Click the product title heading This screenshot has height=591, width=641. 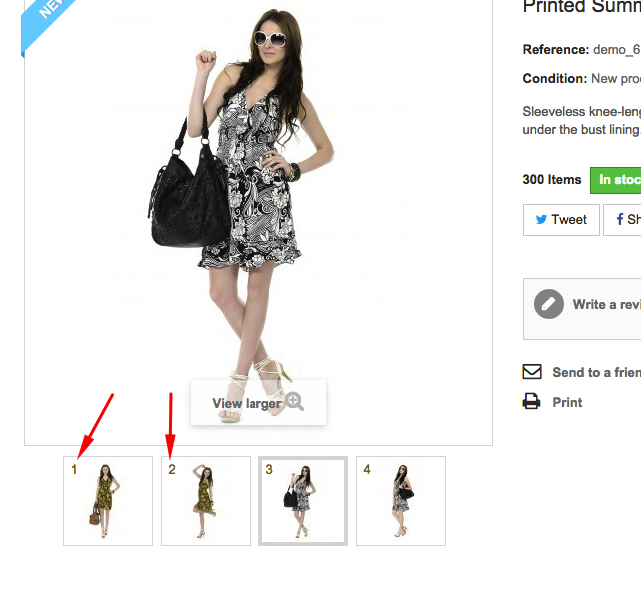tap(582, 7)
